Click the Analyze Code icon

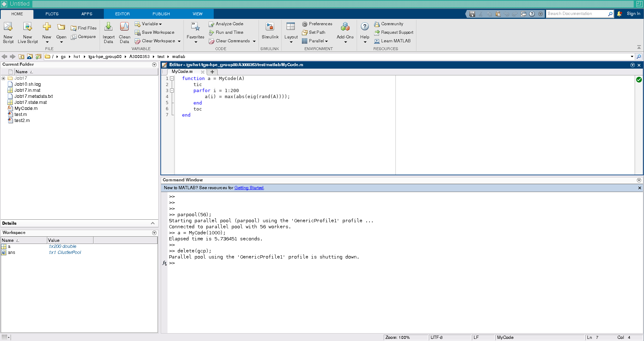pyautogui.click(x=212, y=24)
